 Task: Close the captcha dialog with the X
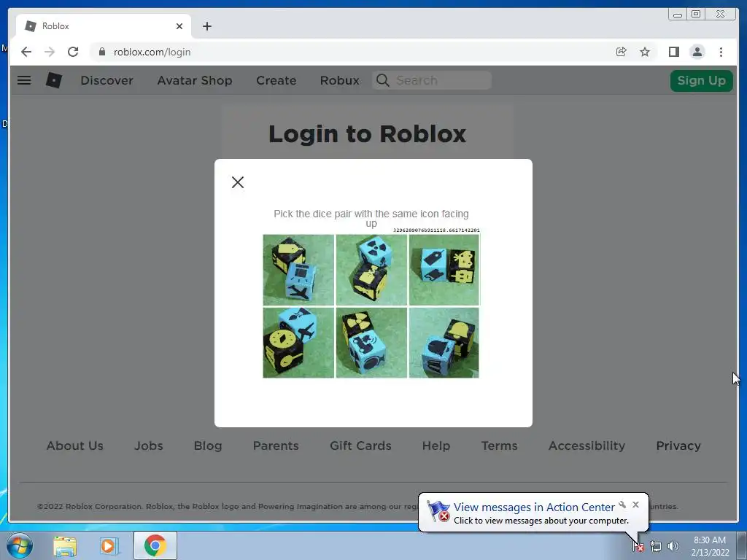(238, 182)
